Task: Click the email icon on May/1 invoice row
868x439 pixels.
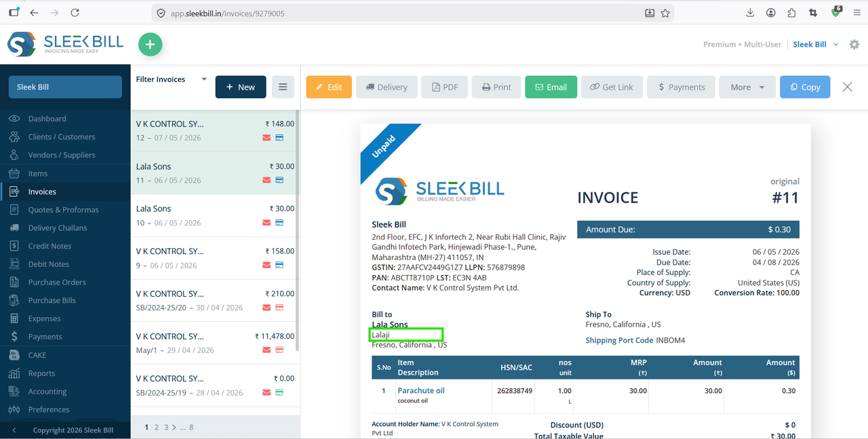Action: pos(267,350)
